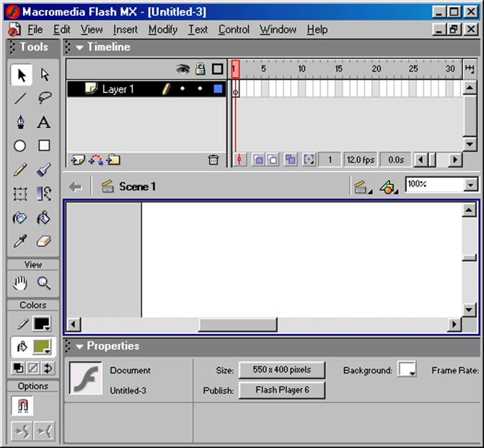The height and width of the screenshot is (448, 484).
Task: Toggle Layer 1 lock dot
Action: click(200, 89)
